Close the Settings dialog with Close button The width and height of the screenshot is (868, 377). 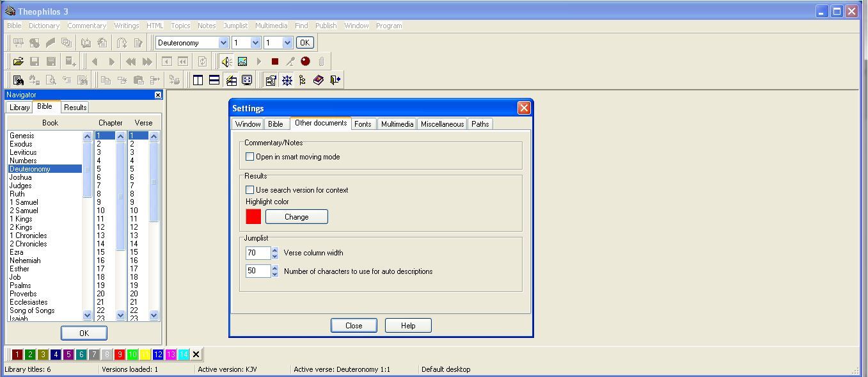(354, 325)
